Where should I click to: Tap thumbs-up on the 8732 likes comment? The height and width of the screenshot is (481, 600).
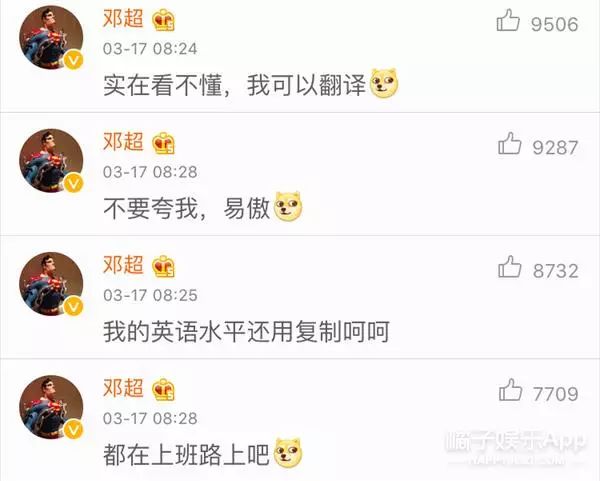(510, 267)
